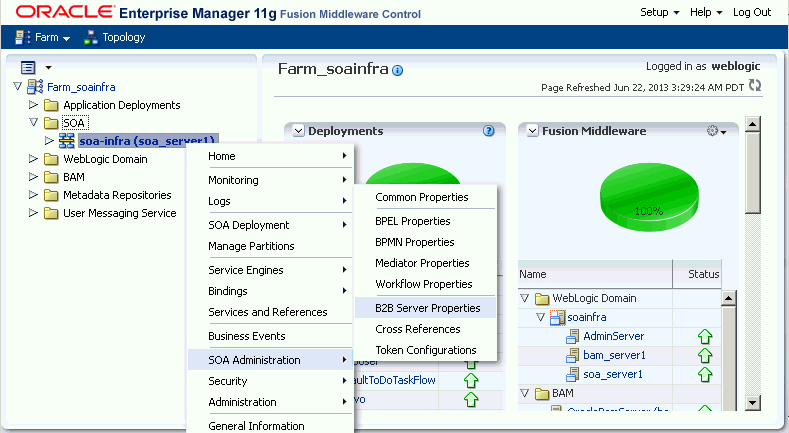Expand Application Deployments tree node
The image size is (789, 433).
tap(33, 105)
